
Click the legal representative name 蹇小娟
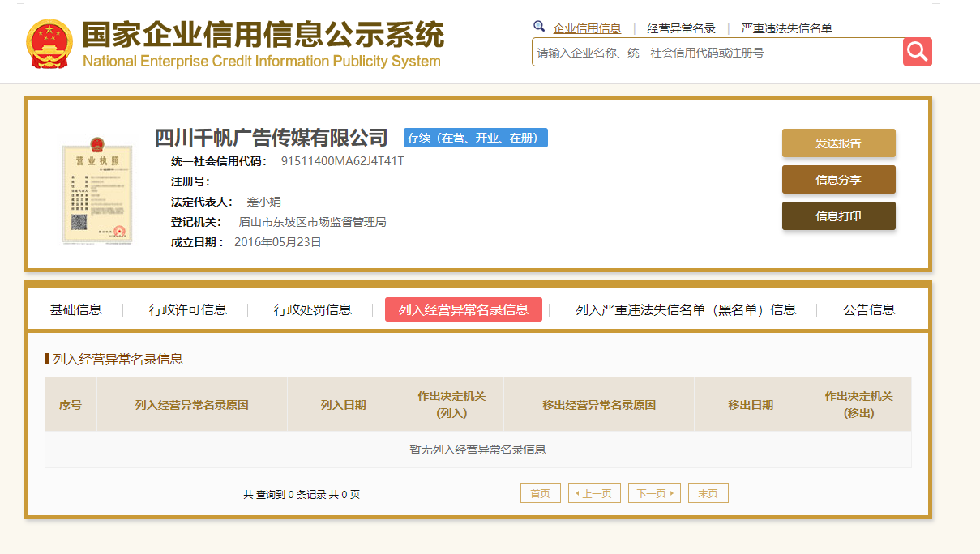pos(263,202)
